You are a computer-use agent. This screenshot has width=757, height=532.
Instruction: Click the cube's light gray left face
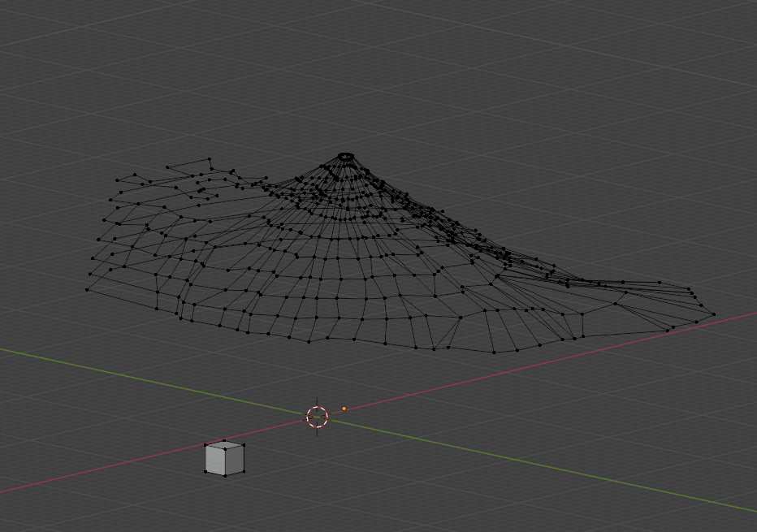[215, 461]
